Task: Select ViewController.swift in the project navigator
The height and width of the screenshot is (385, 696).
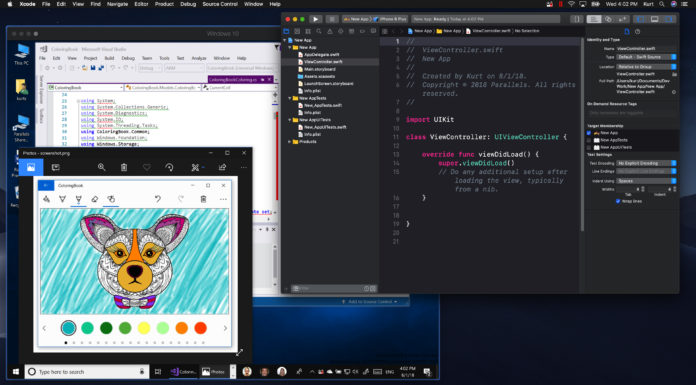Action: pos(323,62)
